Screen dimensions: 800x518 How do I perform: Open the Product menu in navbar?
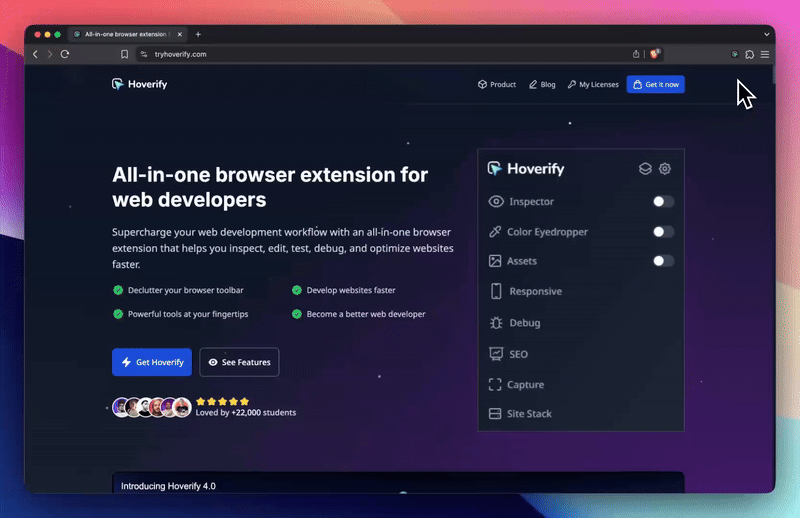pyautogui.click(x=497, y=85)
